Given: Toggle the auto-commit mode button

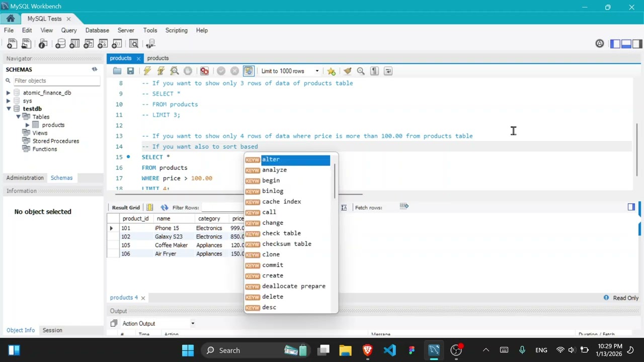Looking at the screenshot, I should (249, 71).
